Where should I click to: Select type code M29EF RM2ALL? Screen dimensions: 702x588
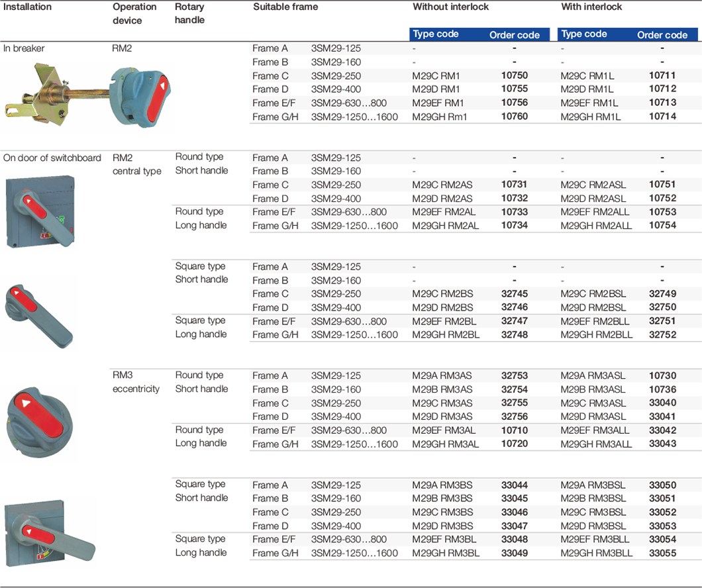(596, 213)
